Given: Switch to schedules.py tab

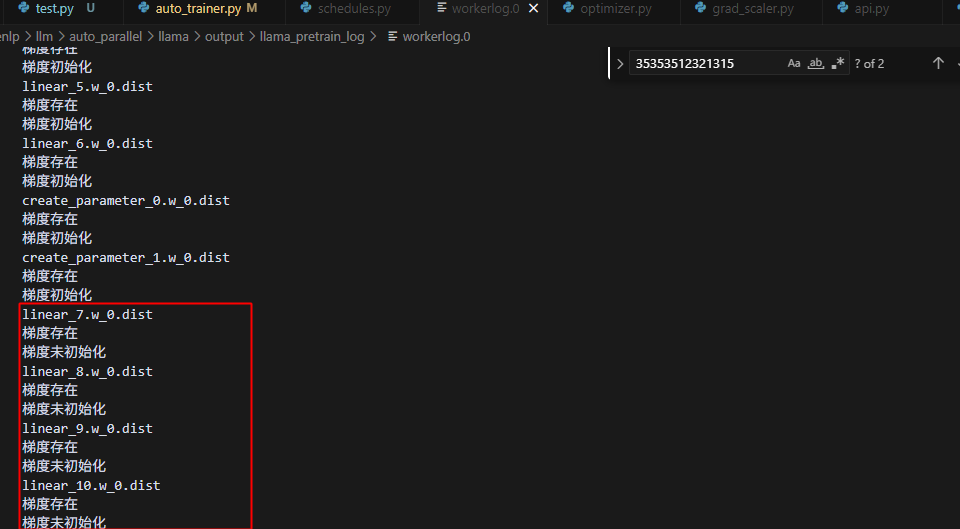Looking at the screenshot, I should [x=353, y=9].
